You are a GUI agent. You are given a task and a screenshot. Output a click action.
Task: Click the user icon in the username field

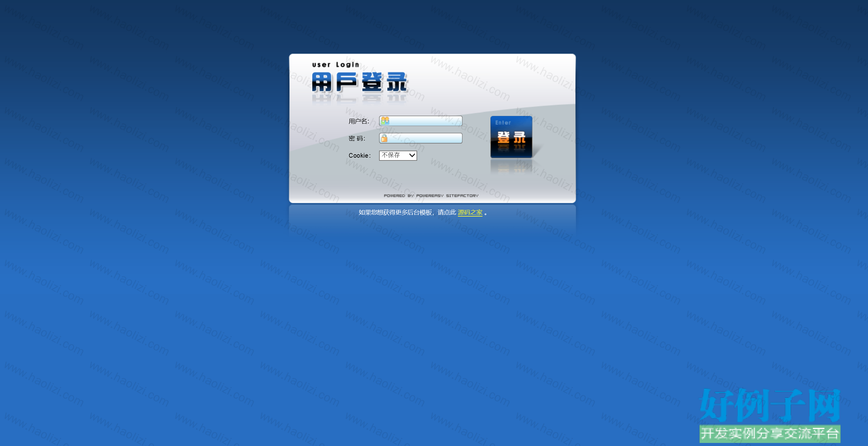click(385, 121)
